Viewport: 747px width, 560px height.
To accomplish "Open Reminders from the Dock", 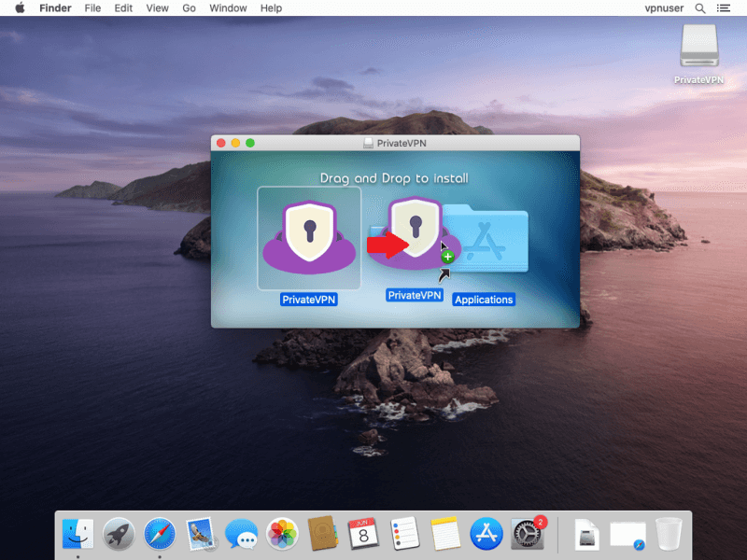I will pyautogui.click(x=404, y=534).
